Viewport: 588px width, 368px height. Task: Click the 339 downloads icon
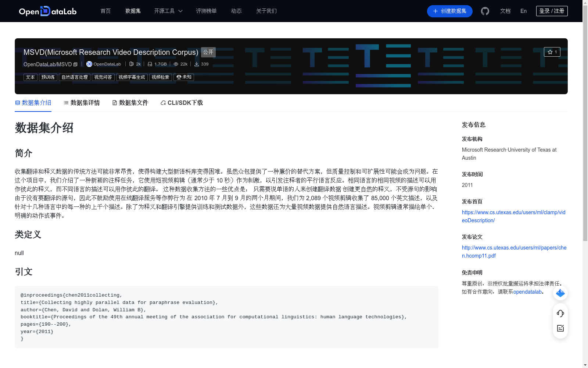pos(197,64)
